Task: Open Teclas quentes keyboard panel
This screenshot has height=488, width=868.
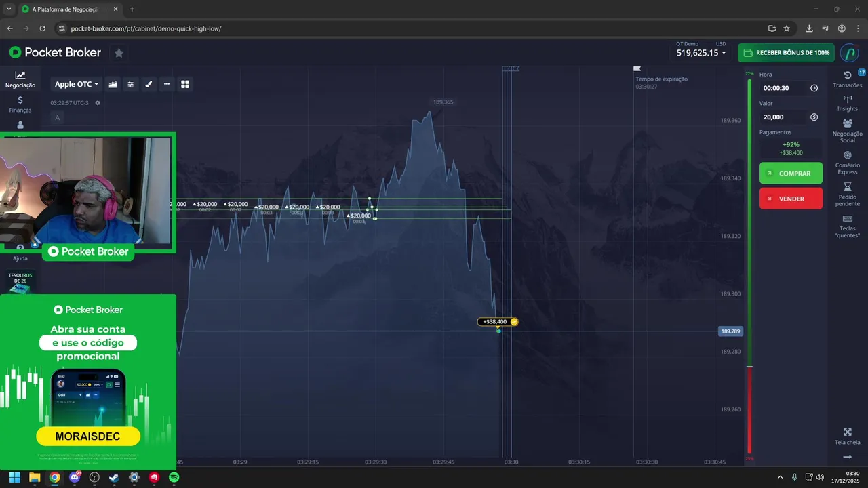Action: [x=848, y=226]
